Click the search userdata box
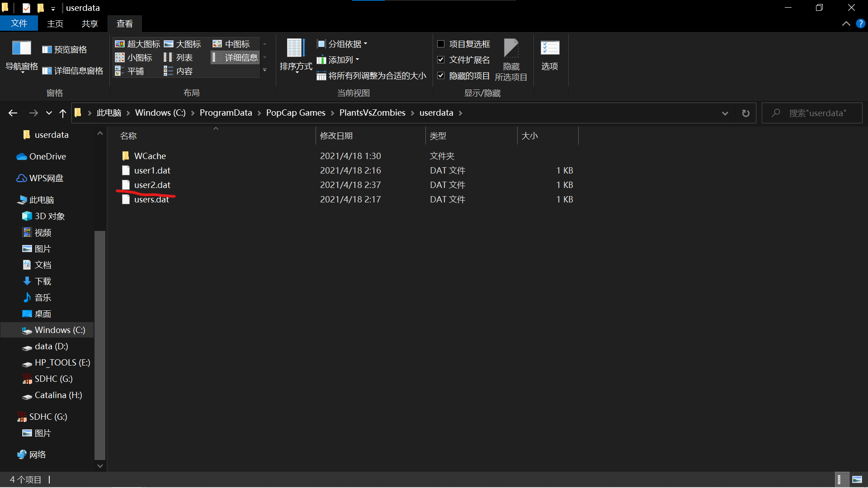The image size is (868, 488). (812, 113)
